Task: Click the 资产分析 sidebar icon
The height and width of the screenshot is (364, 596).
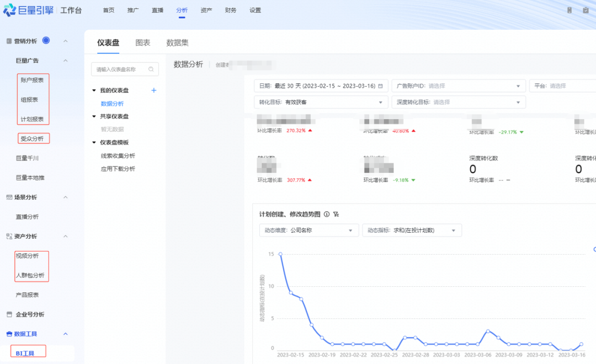Action: click(x=9, y=237)
